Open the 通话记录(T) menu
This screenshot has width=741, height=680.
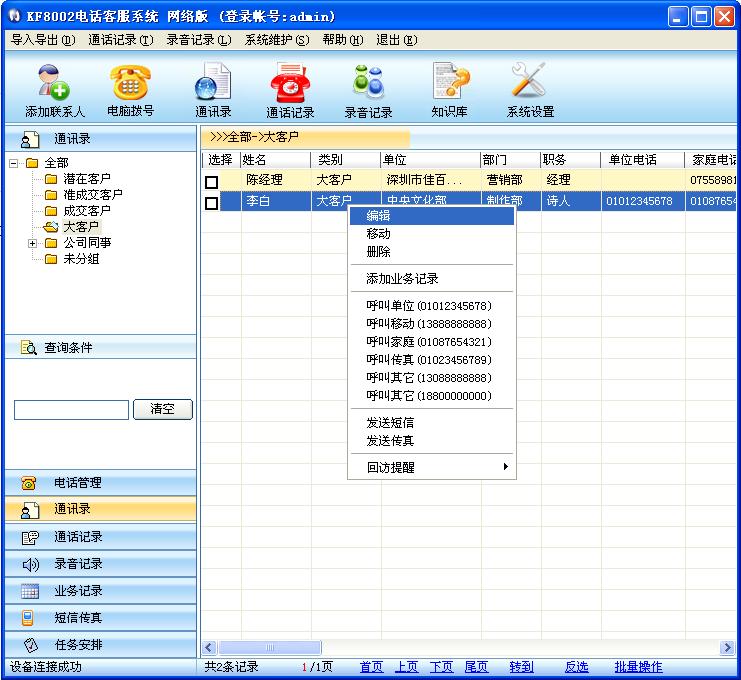click(121, 40)
